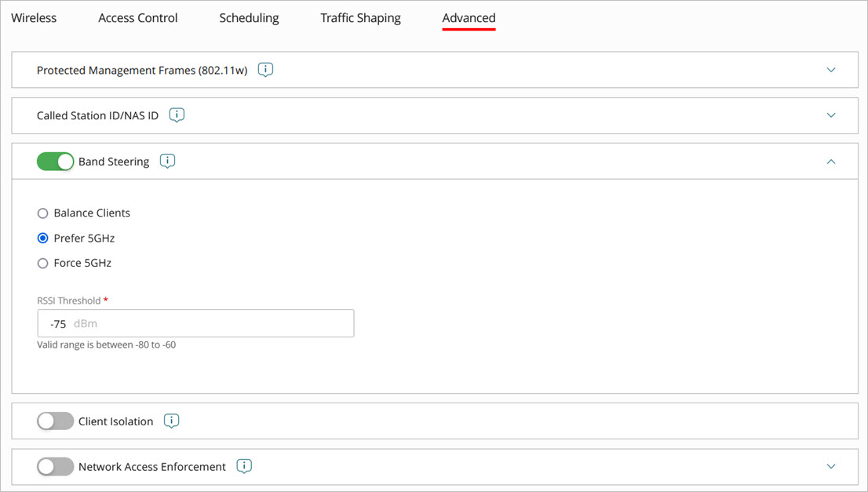Select the Balance Clients option
Viewport: 868px width, 492px height.
coord(42,213)
